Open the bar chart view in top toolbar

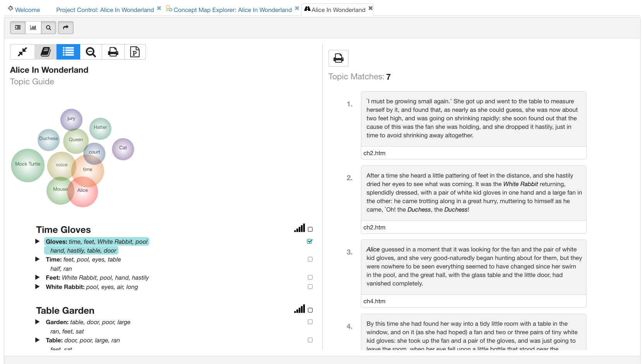tap(33, 27)
